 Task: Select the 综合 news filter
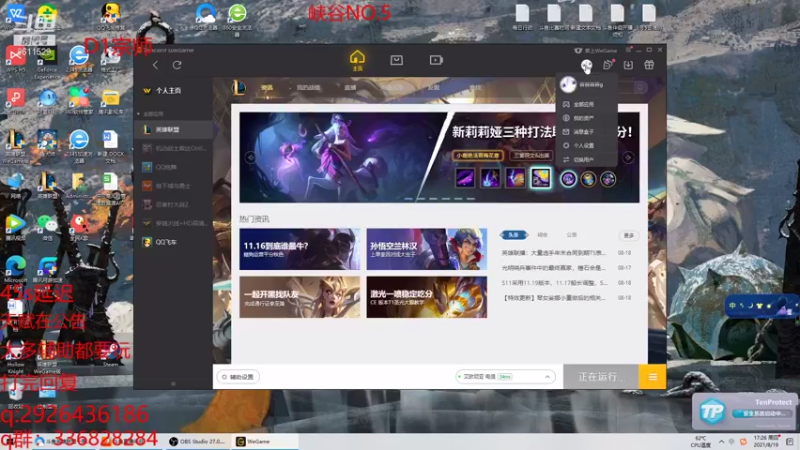pyautogui.click(x=542, y=235)
